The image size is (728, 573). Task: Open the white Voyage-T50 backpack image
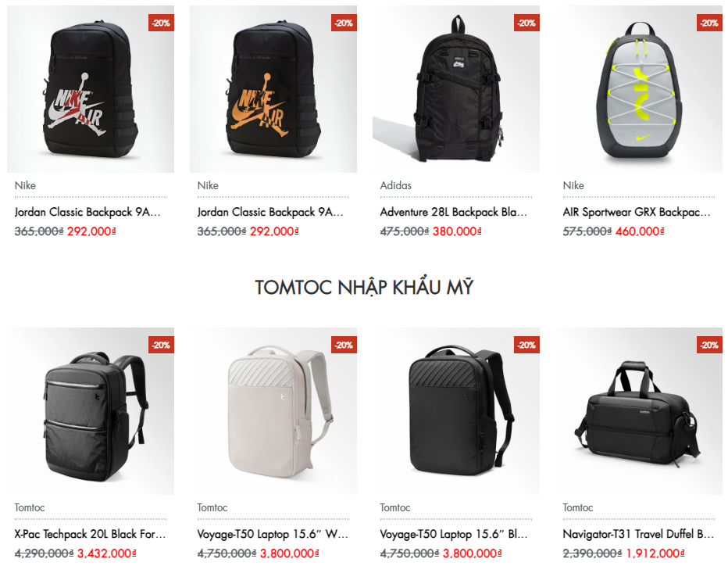[273, 411]
